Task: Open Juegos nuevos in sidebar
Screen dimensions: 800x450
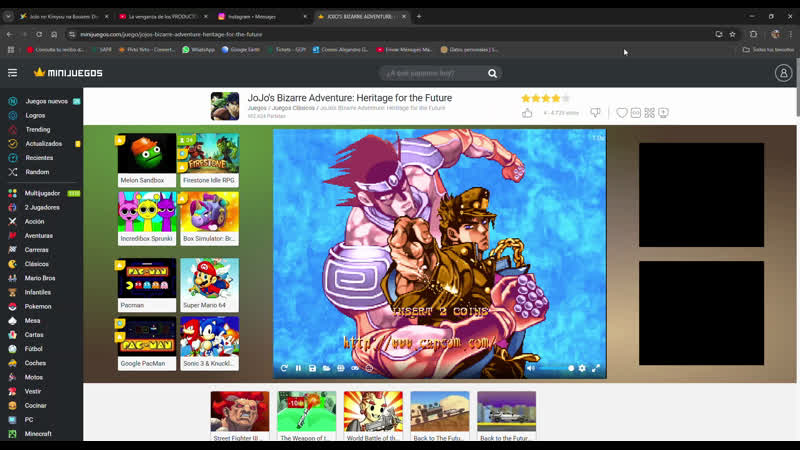Action: point(44,101)
